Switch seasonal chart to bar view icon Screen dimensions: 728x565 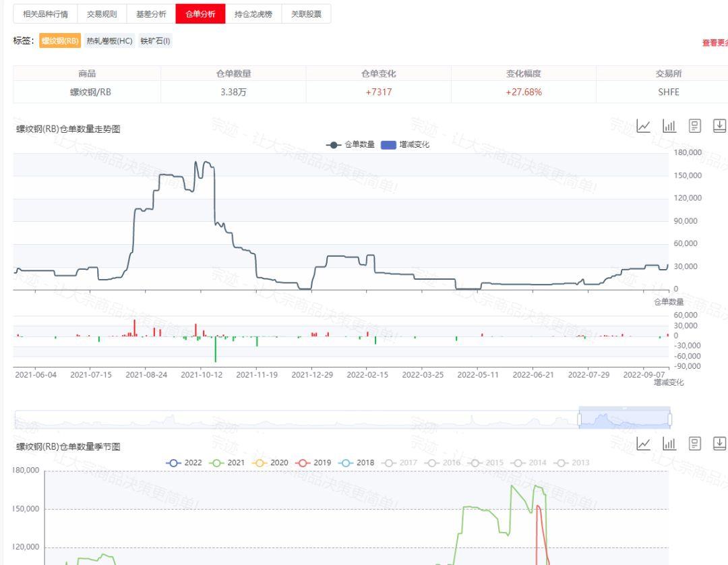coord(669,444)
